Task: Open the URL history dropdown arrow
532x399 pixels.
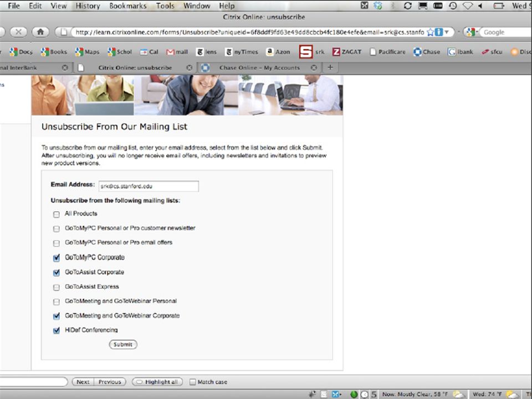Action: pyautogui.click(x=447, y=32)
